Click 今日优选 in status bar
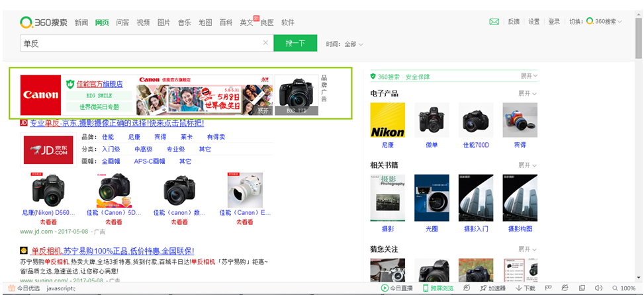 pos(24,288)
